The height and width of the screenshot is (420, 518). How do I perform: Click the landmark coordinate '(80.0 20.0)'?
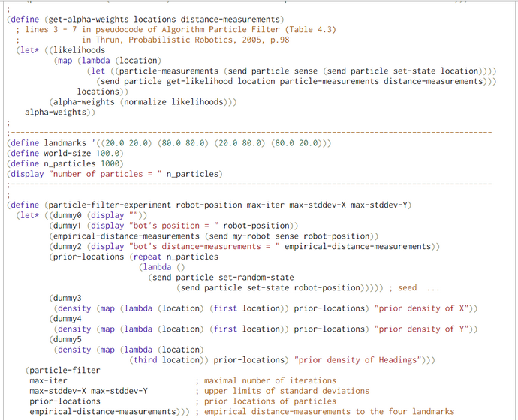(x=297, y=143)
